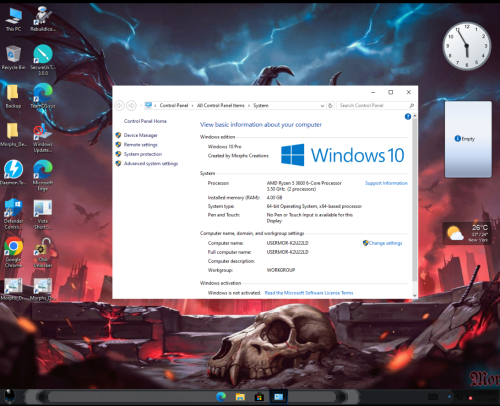
Task: Click the 'AMD Ryzen 5 3600 6-Core Processor' text
Action: [304, 183]
